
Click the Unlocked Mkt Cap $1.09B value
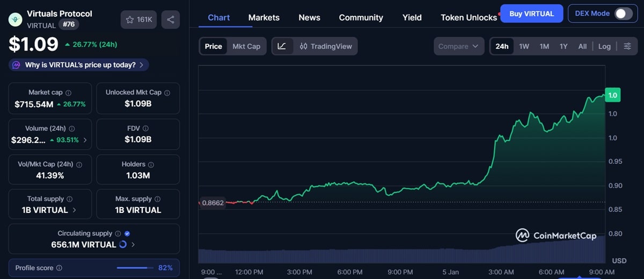click(138, 103)
